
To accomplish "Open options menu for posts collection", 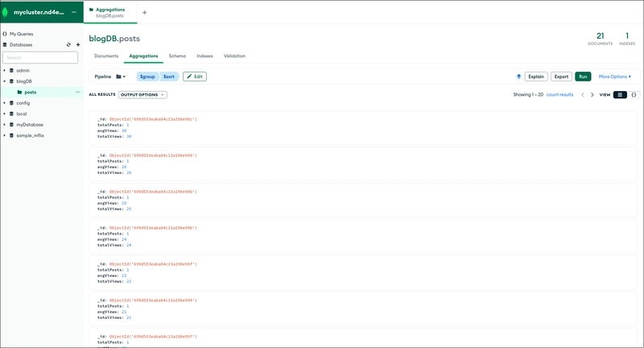I will click(78, 92).
